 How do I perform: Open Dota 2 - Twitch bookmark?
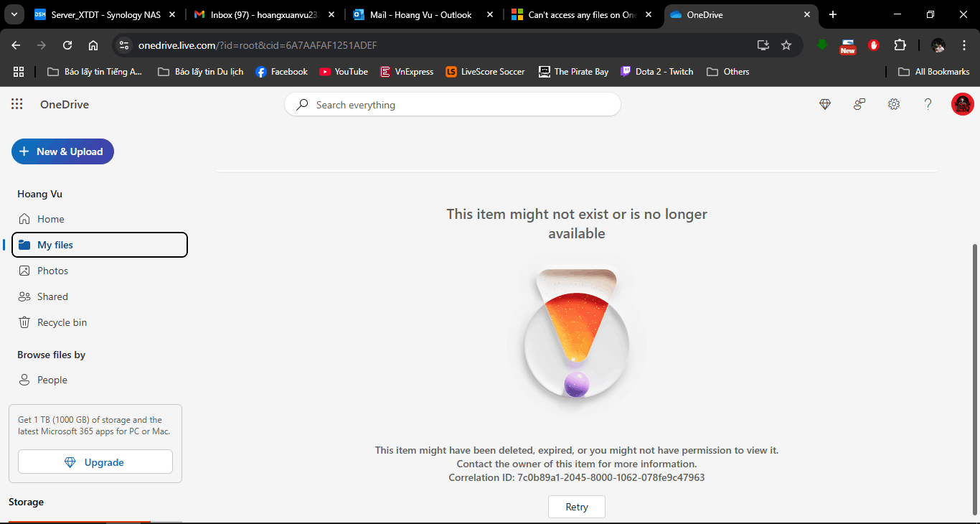[x=657, y=72]
